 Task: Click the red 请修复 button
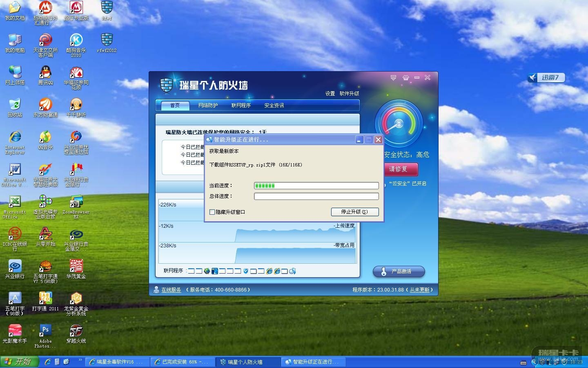click(401, 169)
